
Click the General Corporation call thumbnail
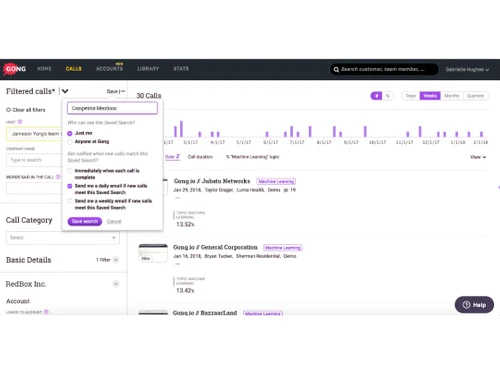[153, 253]
